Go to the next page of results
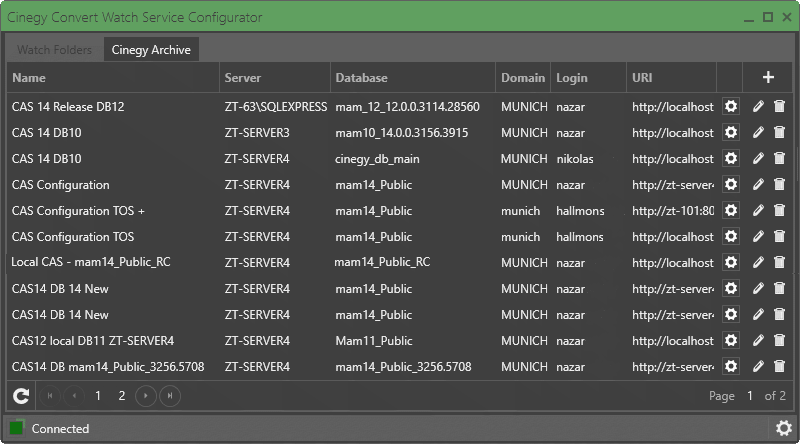This screenshot has width=800, height=444. [146, 396]
